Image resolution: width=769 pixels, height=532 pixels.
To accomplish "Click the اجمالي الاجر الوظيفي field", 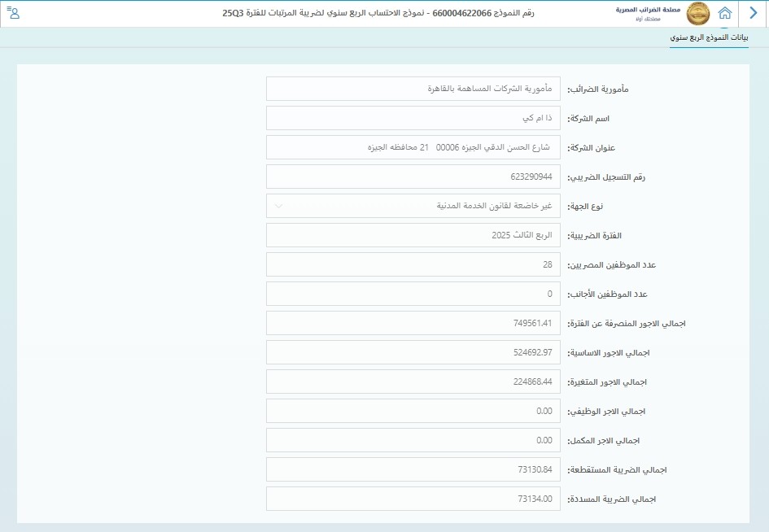I will coord(413,411).
